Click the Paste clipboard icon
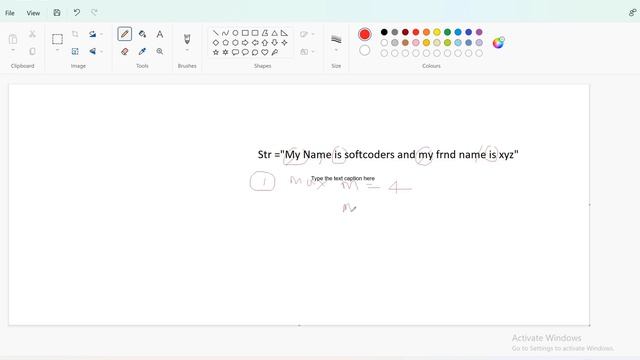The width and height of the screenshot is (640, 360). coord(13,39)
